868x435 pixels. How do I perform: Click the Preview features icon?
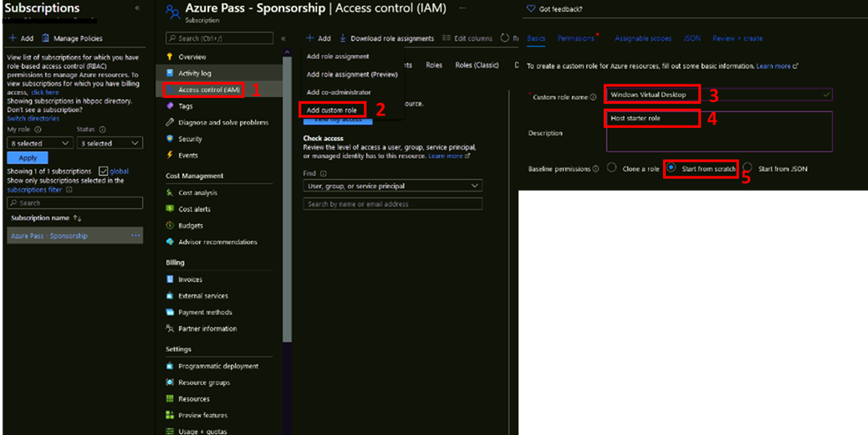[170, 415]
